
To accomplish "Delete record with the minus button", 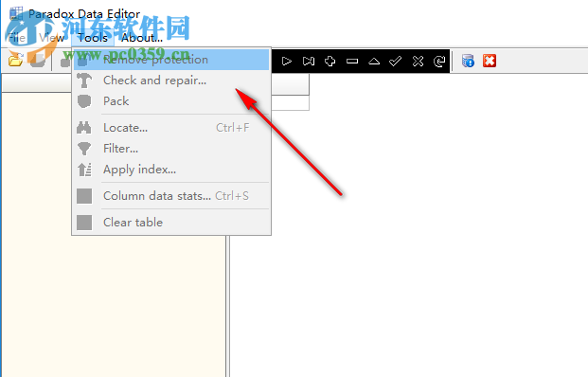I will 352,62.
